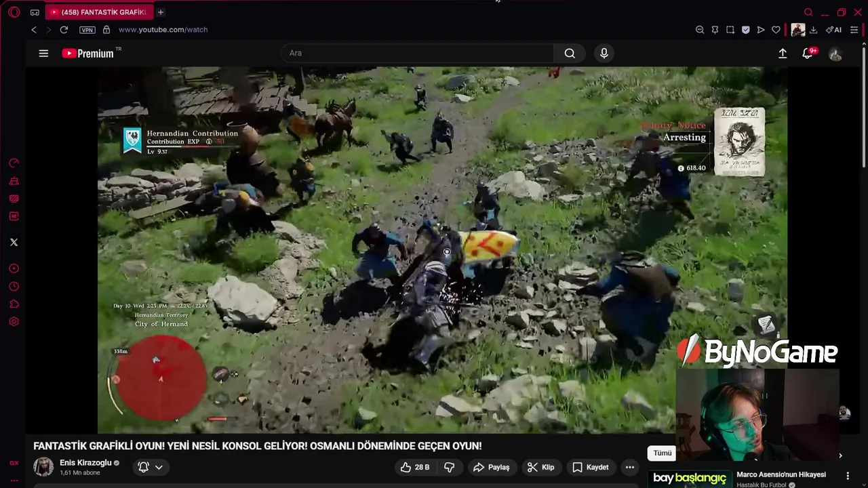Image resolution: width=868 pixels, height=488 pixels.
Task: Save video with Kaydet button
Action: tap(591, 467)
